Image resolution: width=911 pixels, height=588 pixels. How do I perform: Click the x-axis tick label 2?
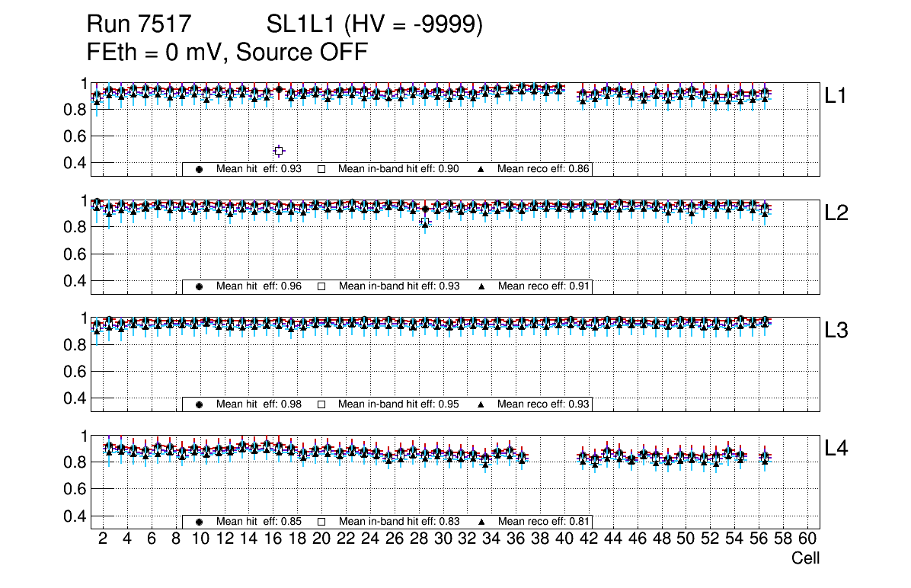[x=103, y=538]
